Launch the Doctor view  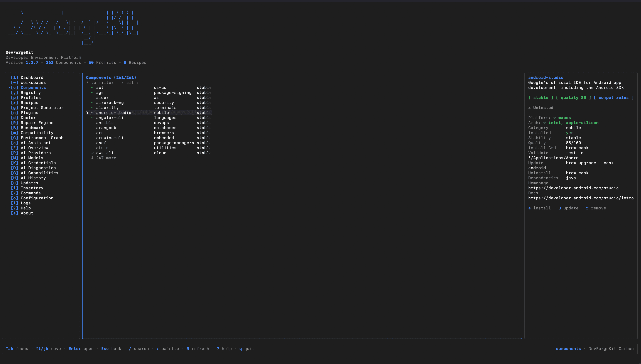coord(23,117)
